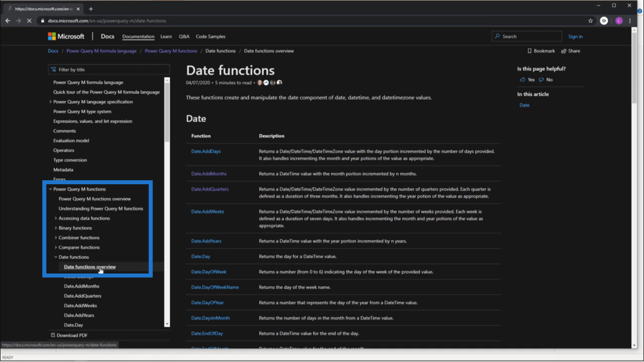Expand Combiner functions
The width and height of the screenshot is (644, 362).
56,238
